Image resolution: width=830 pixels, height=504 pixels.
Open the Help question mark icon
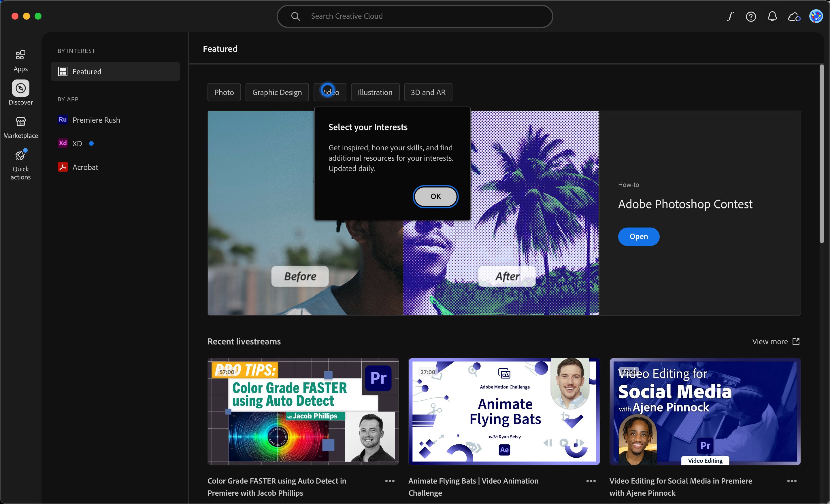point(751,16)
